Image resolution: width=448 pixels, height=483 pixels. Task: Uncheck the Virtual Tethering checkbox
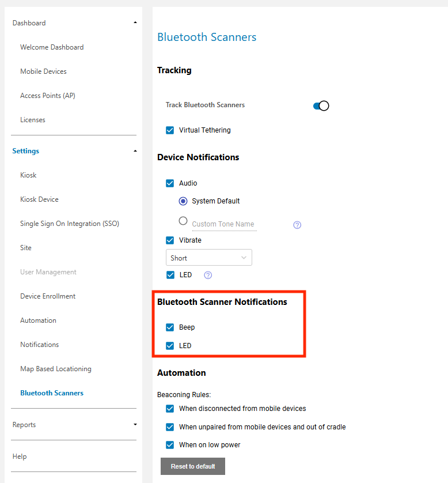click(170, 130)
